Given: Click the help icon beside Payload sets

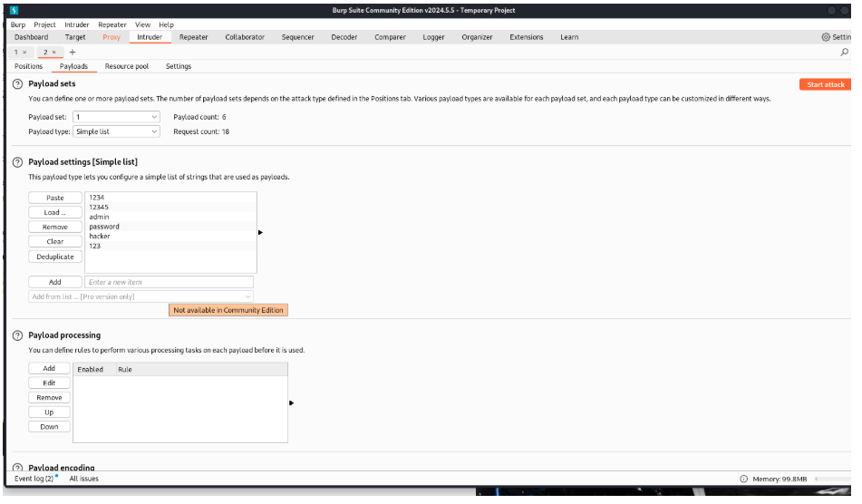Looking at the screenshot, I should [x=18, y=83].
